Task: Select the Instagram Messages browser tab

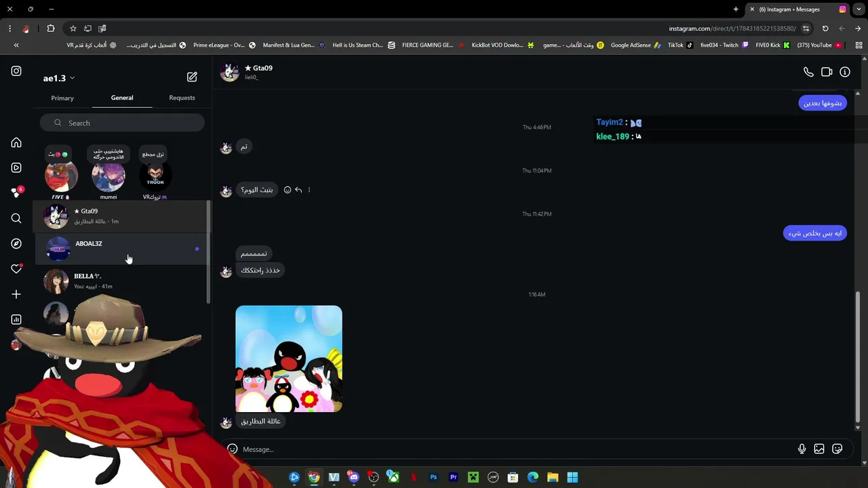Action: (797, 9)
